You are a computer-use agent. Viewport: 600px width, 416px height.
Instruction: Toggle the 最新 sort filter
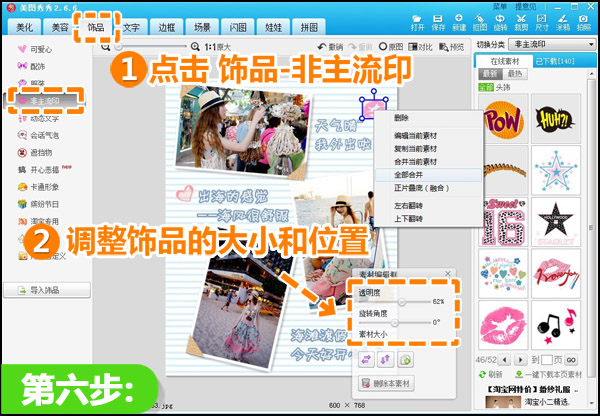click(x=490, y=73)
